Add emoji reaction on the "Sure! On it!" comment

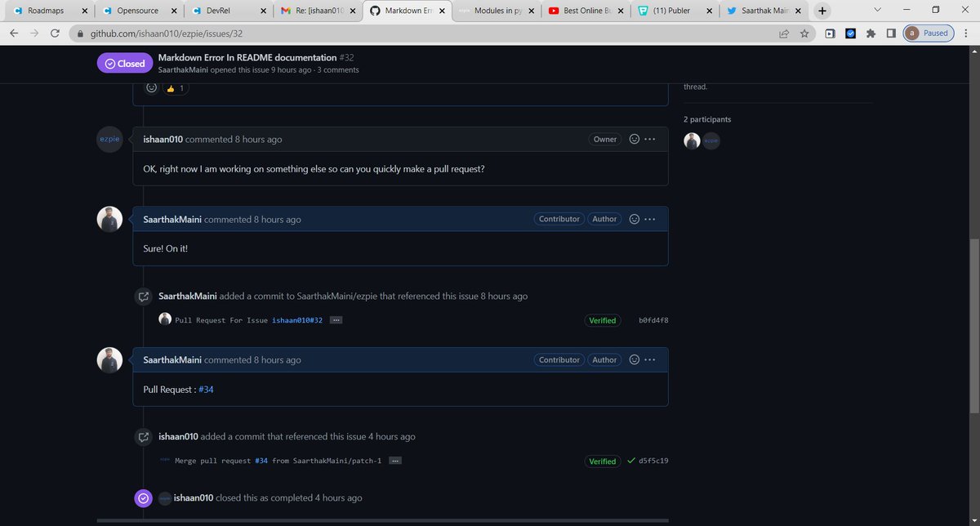tap(634, 219)
